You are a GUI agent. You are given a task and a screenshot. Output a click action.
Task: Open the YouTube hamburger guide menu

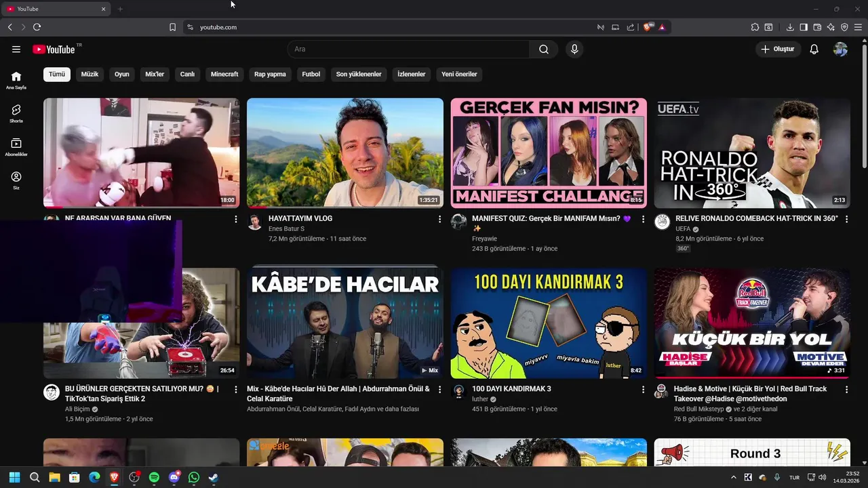pyautogui.click(x=16, y=49)
